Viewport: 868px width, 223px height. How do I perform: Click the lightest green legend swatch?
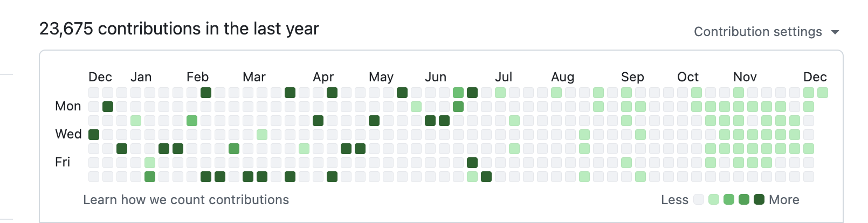coord(714,200)
